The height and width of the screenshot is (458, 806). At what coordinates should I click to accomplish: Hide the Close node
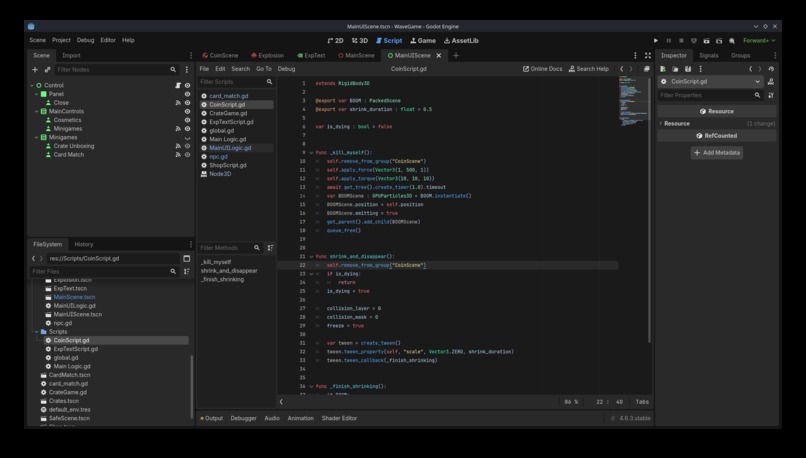coord(188,103)
